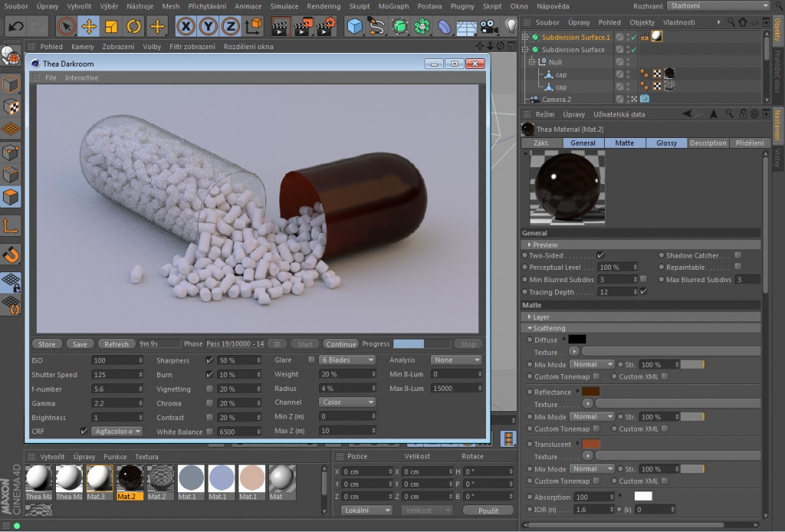Switch to the Description tab
Screen dimensions: 785x532
click(x=708, y=143)
